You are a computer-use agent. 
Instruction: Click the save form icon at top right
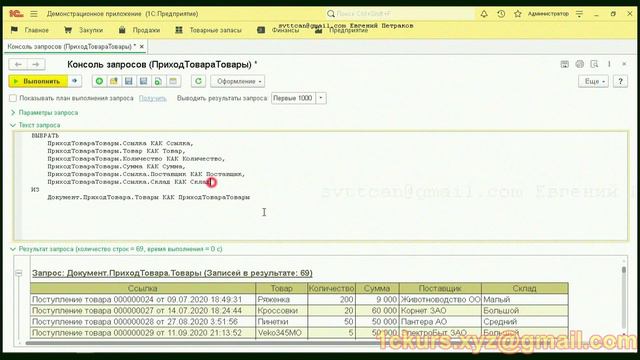(564, 64)
